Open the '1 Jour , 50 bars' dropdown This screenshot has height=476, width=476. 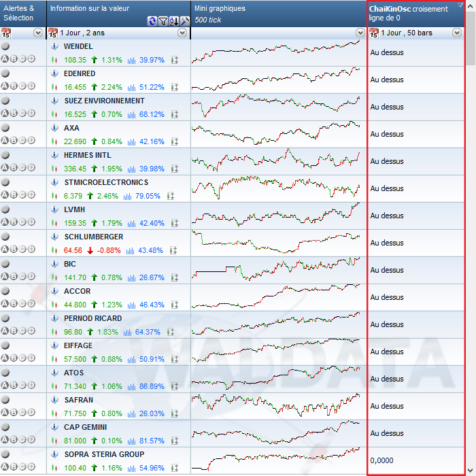(457, 33)
